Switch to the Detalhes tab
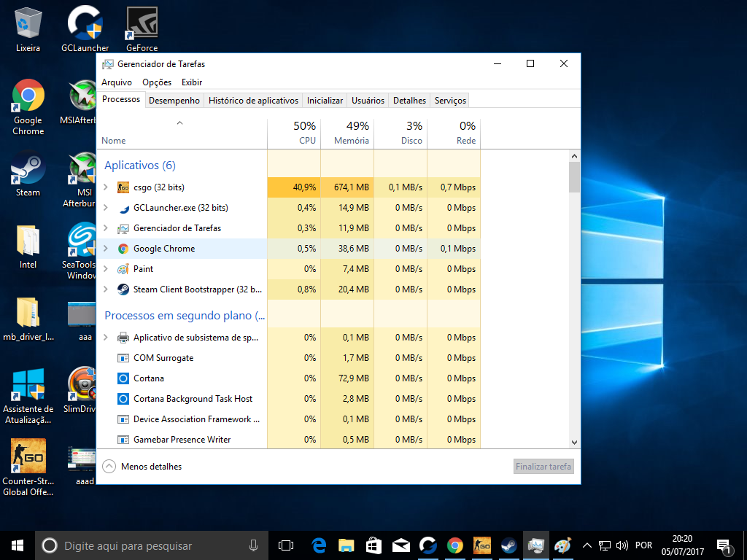 coord(410,101)
